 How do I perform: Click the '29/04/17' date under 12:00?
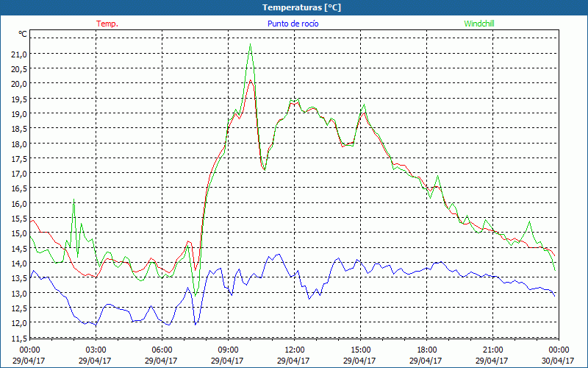coord(293,361)
